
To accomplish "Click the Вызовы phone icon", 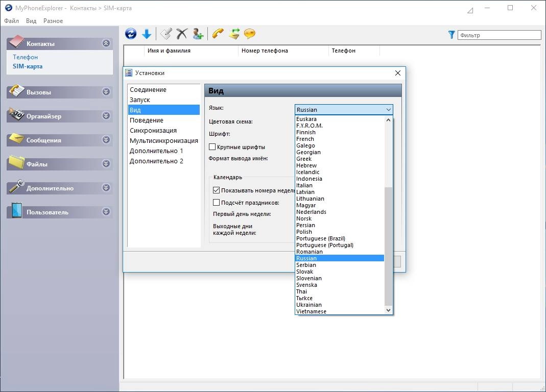I will point(16,90).
